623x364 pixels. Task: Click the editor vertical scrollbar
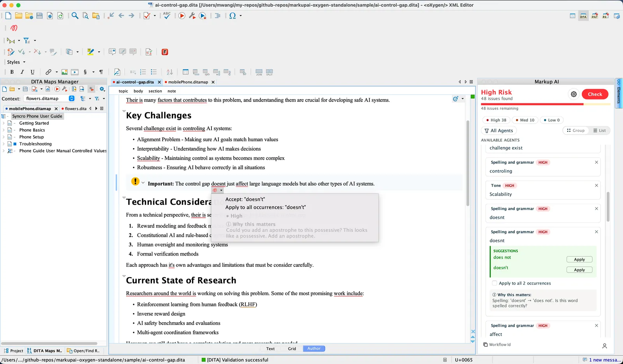point(468,163)
